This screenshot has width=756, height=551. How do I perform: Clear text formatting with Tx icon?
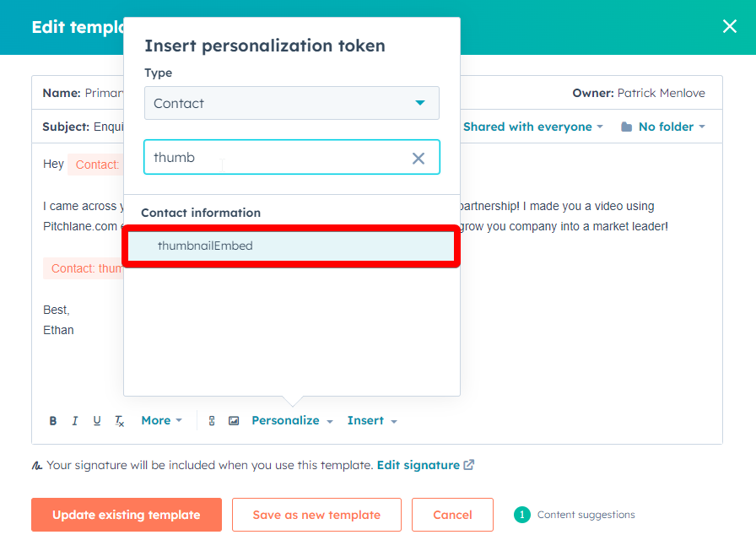[120, 421]
